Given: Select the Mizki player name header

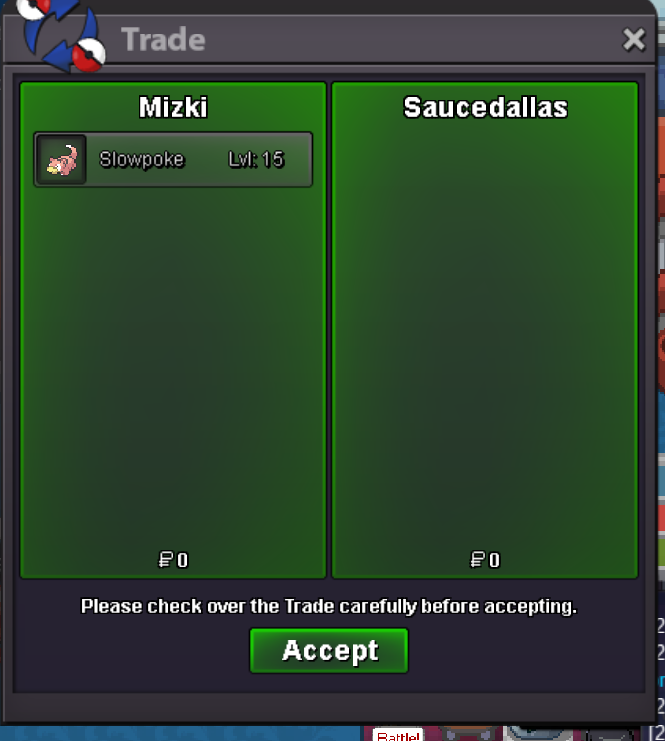Looking at the screenshot, I should pos(173,107).
